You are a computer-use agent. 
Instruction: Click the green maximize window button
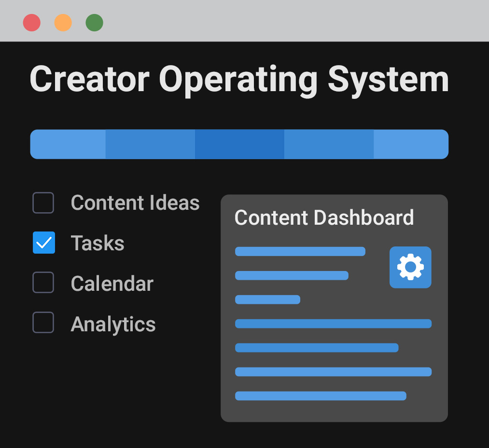[x=95, y=23]
